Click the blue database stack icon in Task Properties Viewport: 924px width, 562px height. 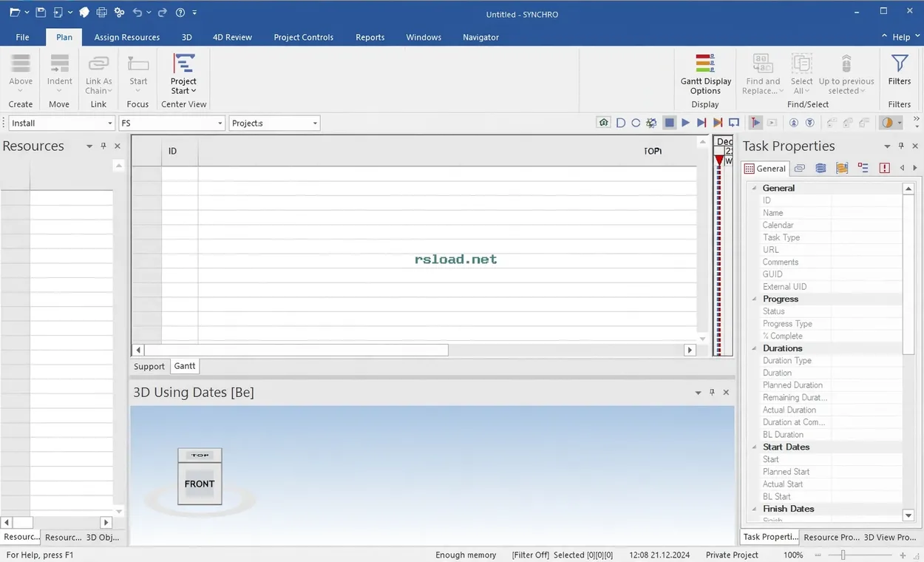click(821, 169)
